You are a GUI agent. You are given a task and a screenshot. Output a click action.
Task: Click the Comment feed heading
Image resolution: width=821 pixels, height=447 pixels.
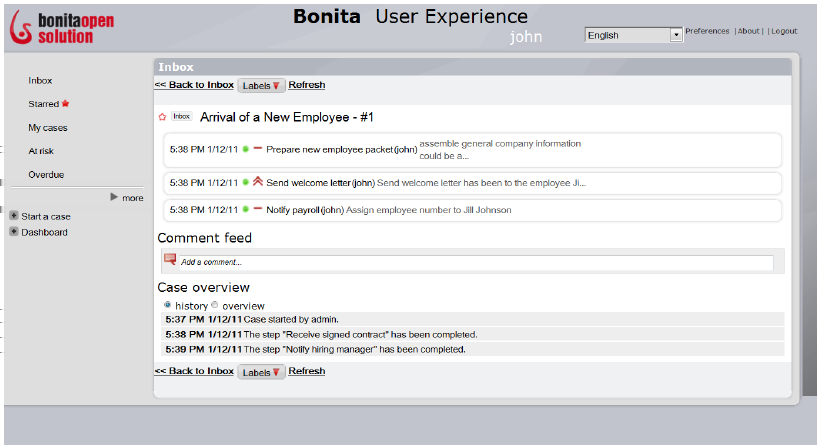click(205, 238)
